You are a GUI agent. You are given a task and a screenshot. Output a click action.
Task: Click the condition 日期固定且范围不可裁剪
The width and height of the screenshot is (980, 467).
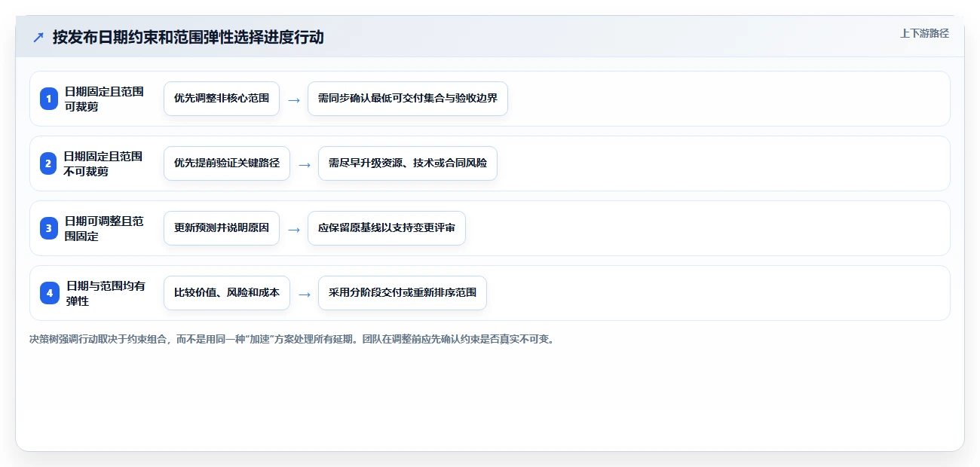coord(104,163)
